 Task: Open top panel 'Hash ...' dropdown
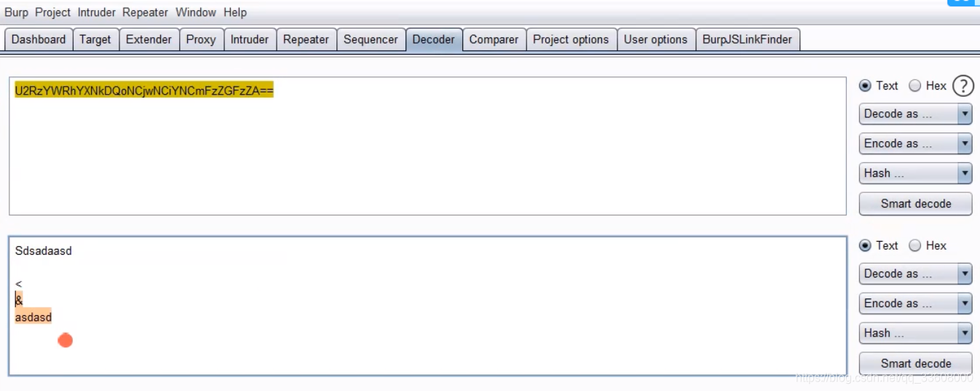click(x=916, y=173)
